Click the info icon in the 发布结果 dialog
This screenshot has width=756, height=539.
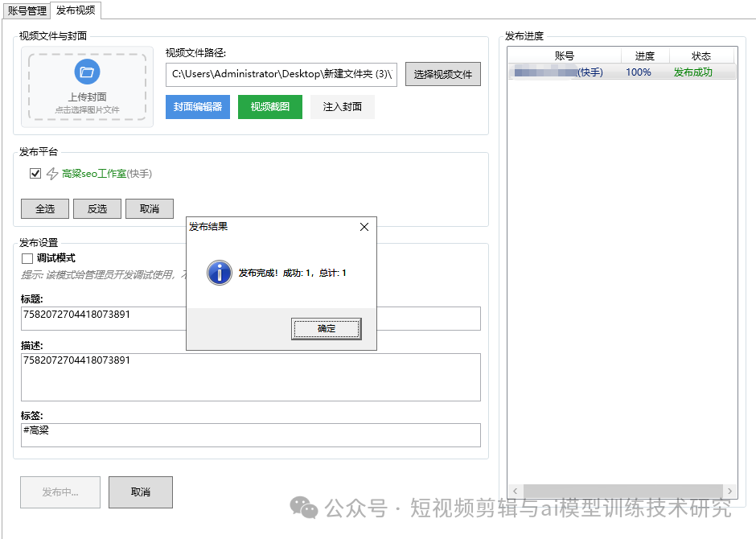220,273
